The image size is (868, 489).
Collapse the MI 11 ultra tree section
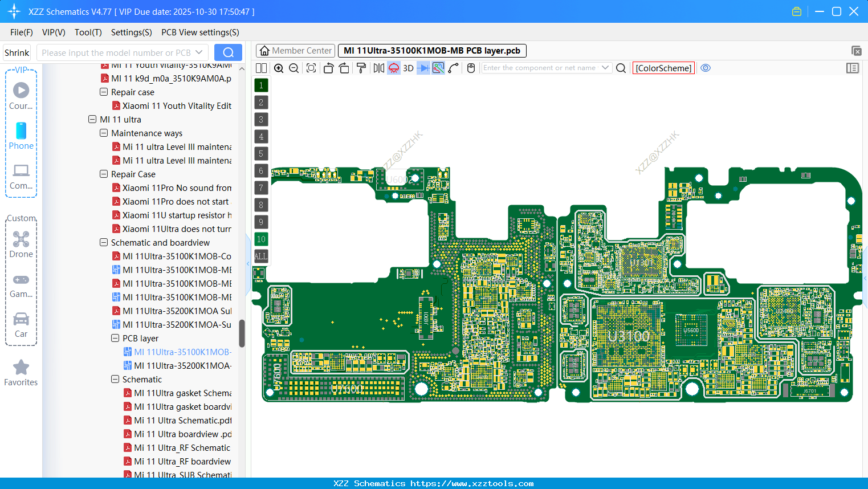click(x=92, y=119)
